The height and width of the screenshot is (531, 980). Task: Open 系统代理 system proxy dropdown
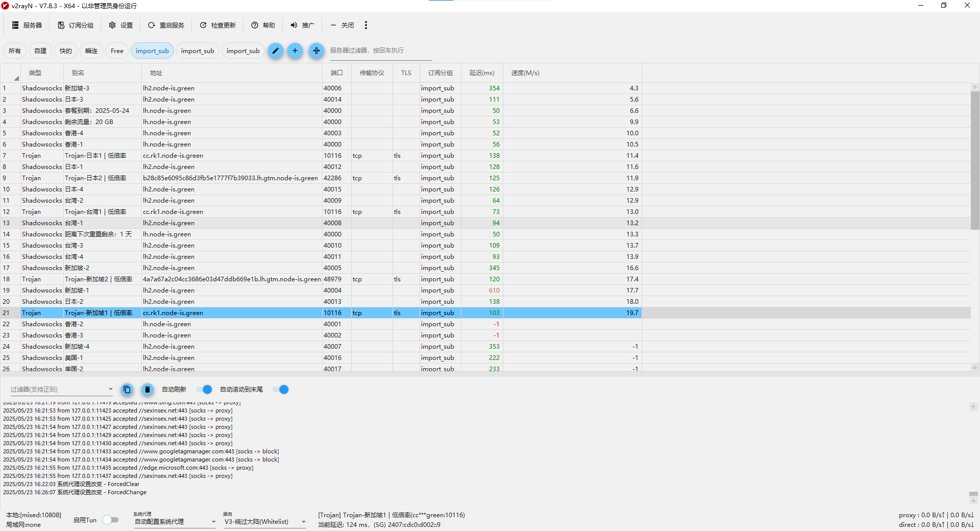click(x=175, y=522)
